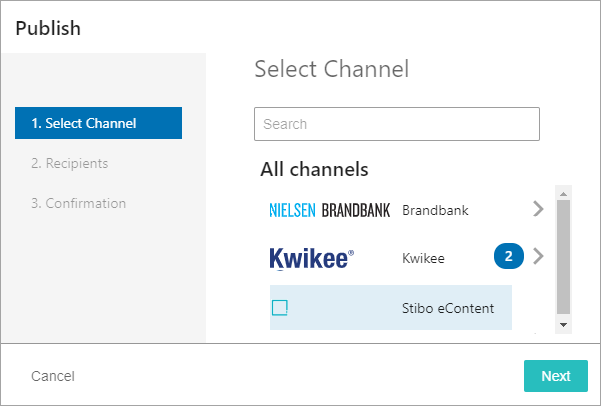Cancel the Publish dialog
The image size is (601, 406).
pos(53,376)
